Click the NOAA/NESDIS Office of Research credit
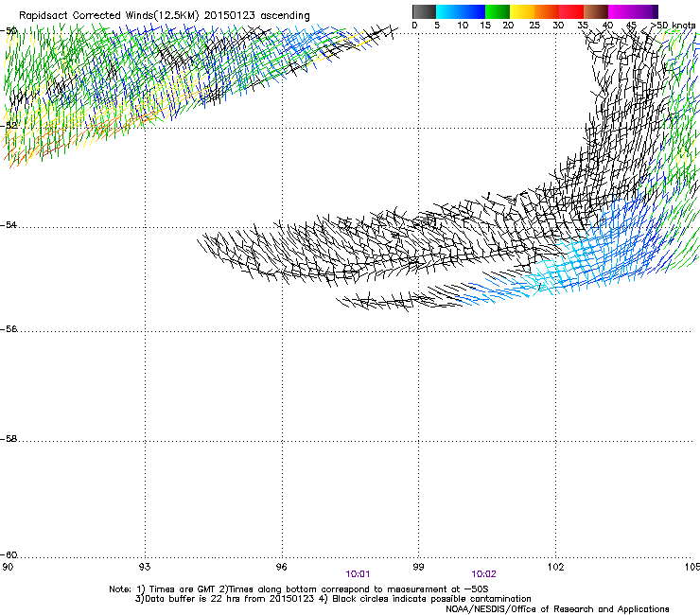This screenshot has width=700, height=615. pos(557,608)
